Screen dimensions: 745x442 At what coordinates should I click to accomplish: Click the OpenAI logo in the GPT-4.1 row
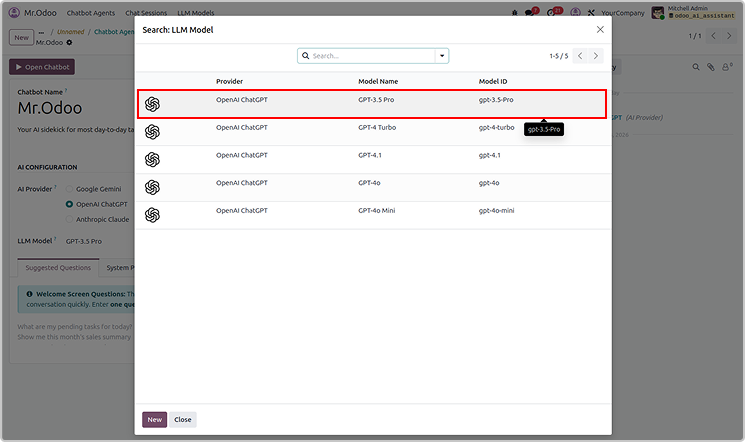152,160
